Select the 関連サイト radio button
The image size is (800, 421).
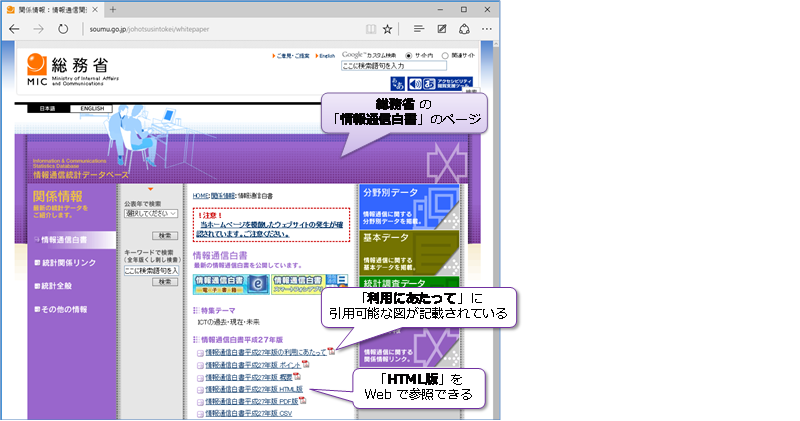[x=445, y=55]
